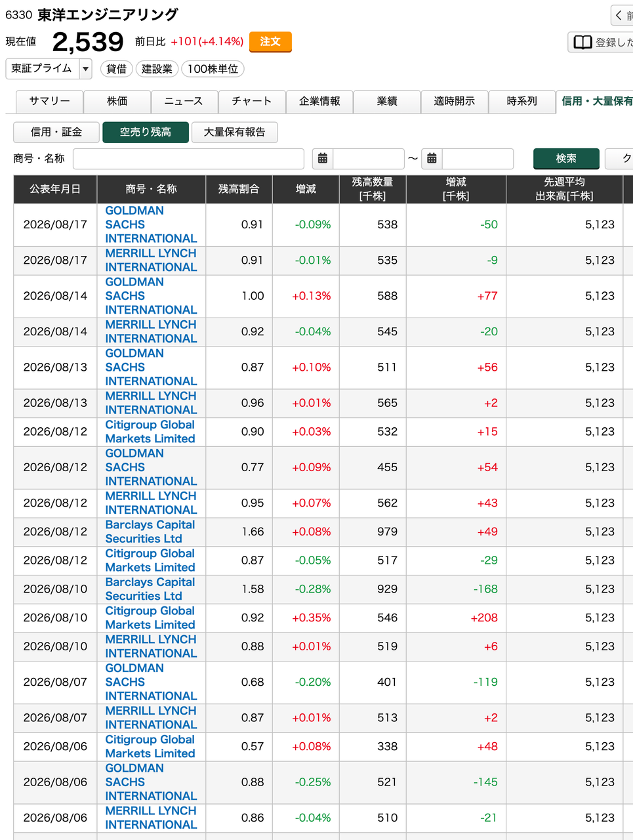Focus the 商号・名称 search field

tap(188, 158)
